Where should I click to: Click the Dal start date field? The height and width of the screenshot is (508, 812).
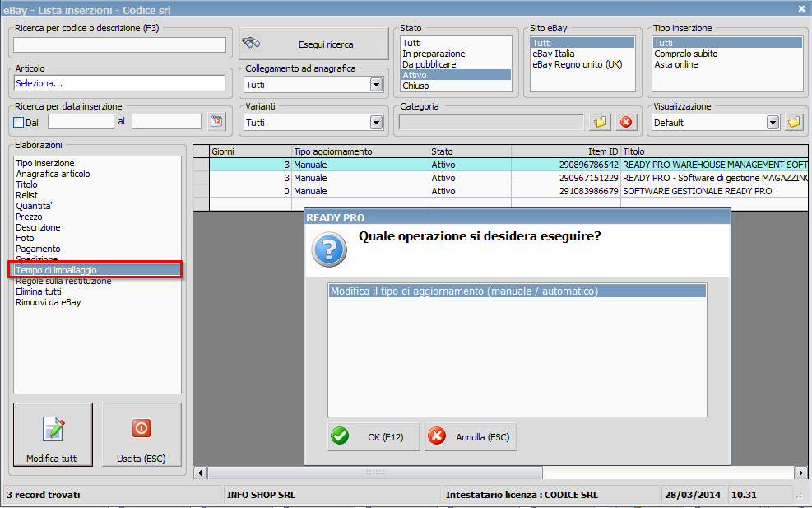coord(81,122)
